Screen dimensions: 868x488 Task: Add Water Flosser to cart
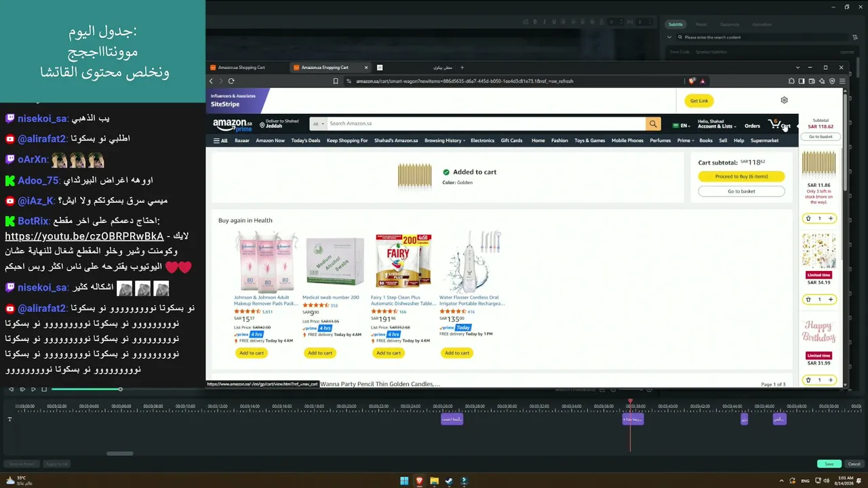pyautogui.click(x=457, y=352)
